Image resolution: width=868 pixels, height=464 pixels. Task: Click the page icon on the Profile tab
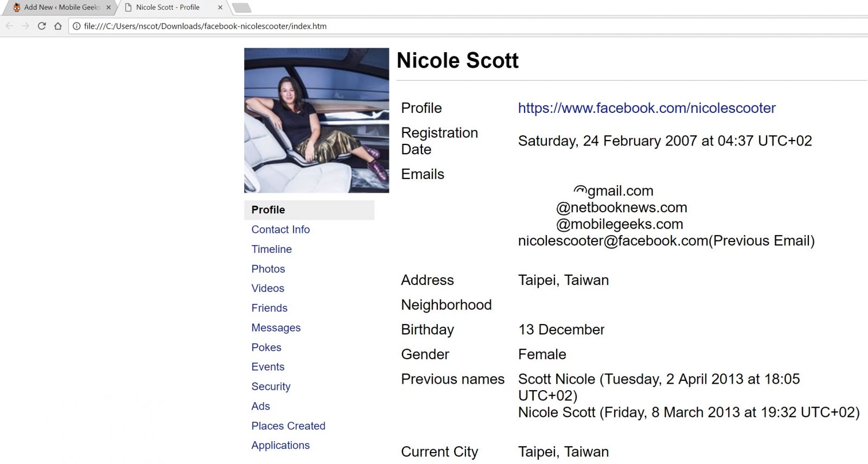click(129, 8)
